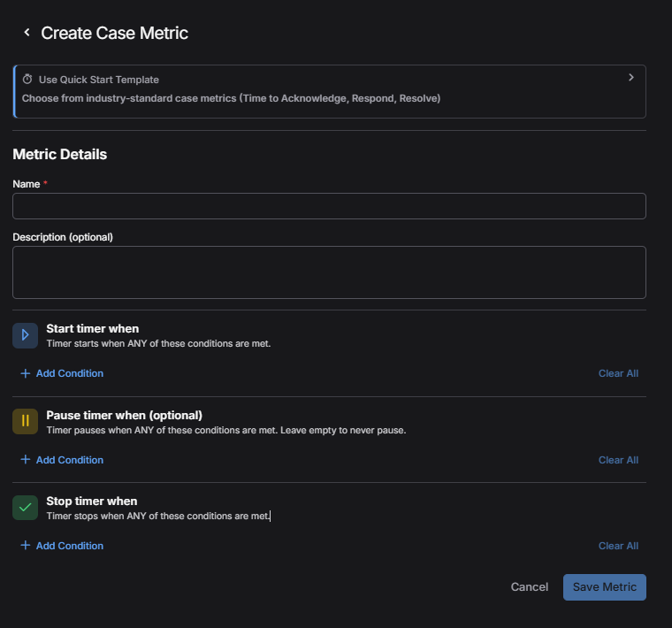Viewport: 672px width, 628px height.
Task: Click 'Timer starts when ANY of these conditions' text
Action: click(158, 344)
